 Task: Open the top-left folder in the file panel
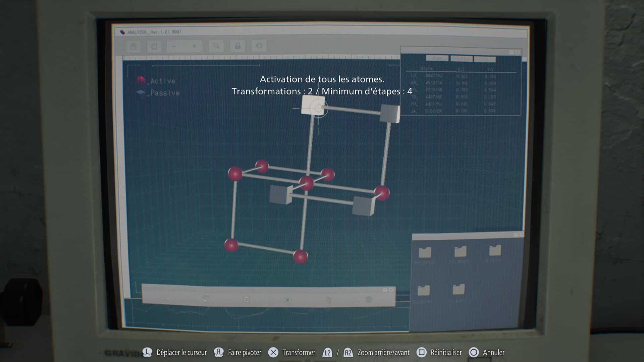[425, 252]
